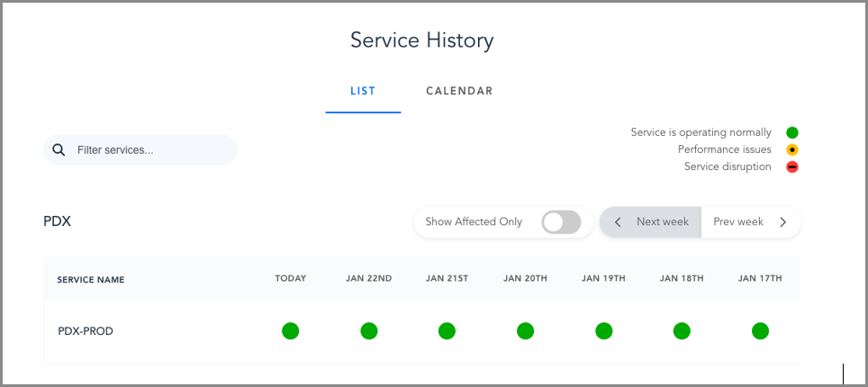Click the search magnifier icon
This screenshot has height=387, width=868.
tap(59, 150)
